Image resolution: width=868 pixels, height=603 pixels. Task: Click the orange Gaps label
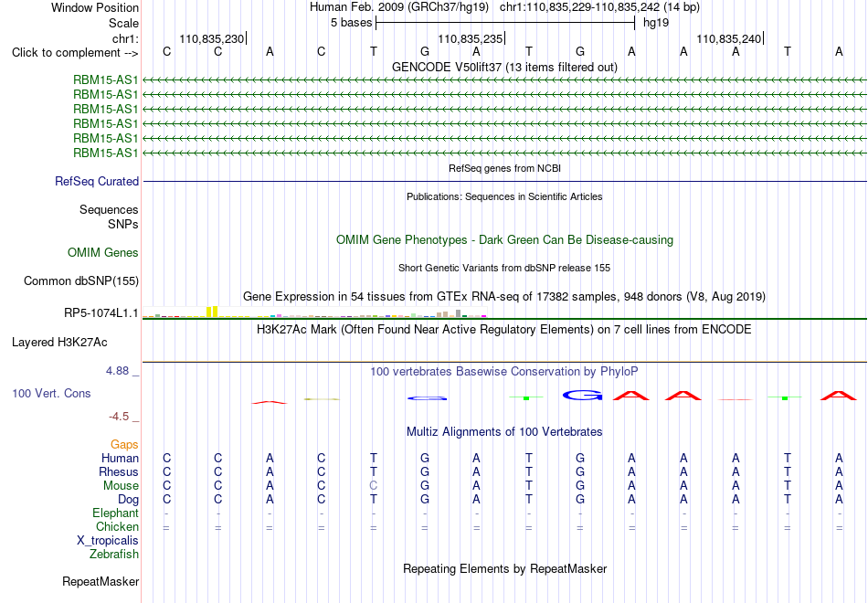coord(124,445)
